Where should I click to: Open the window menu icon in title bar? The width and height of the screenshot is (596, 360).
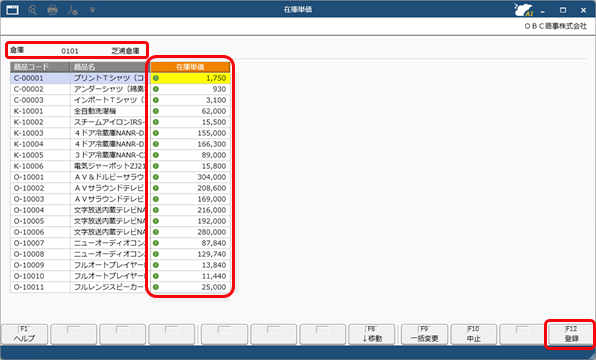coord(12,10)
